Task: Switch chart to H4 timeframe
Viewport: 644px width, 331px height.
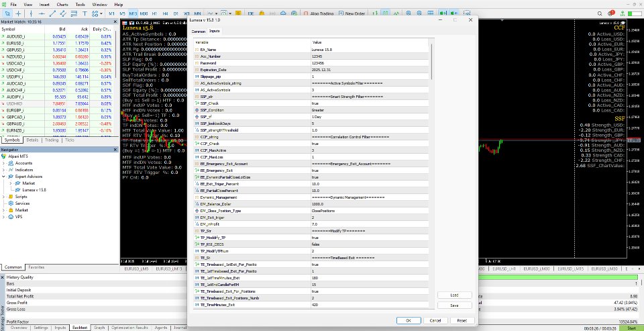Action: 165,13
